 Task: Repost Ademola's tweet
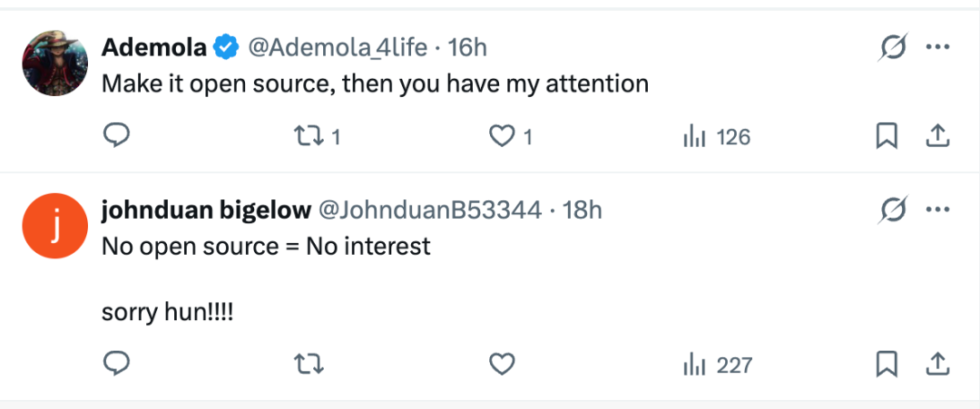coord(309,136)
